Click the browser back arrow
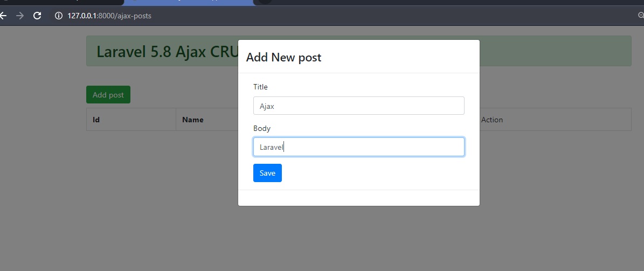Viewport: 644px width, 271px height. [3, 16]
